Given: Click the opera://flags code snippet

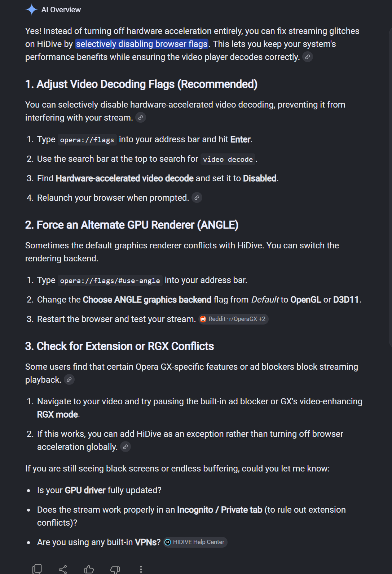Looking at the screenshot, I should pyautogui.click(x=87, y=140).
